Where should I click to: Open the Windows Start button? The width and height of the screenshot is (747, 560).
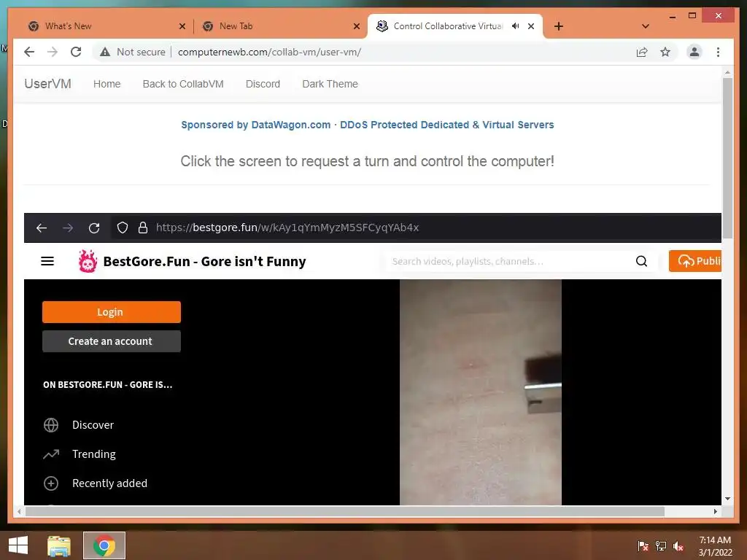click(x=18, y=545)
